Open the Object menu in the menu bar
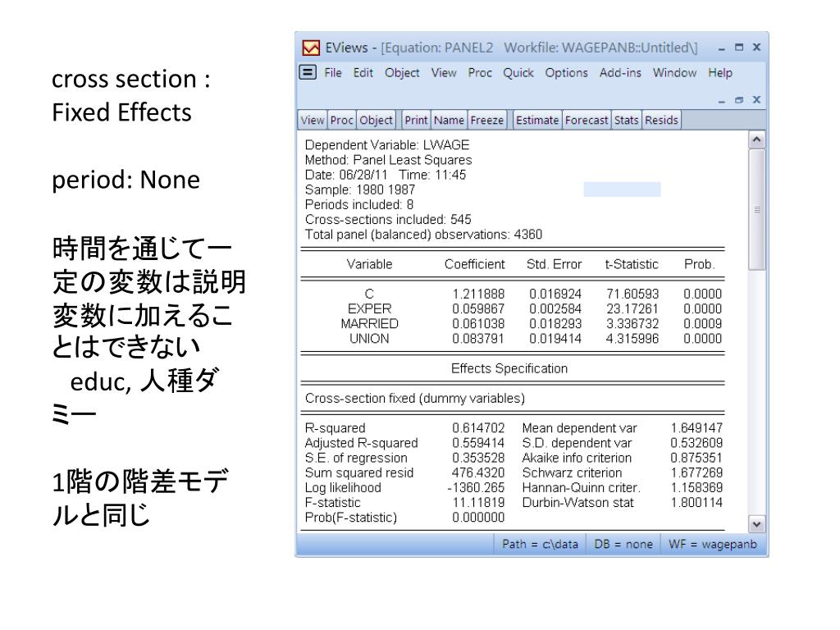840x630 pixels. click(402, 73)
